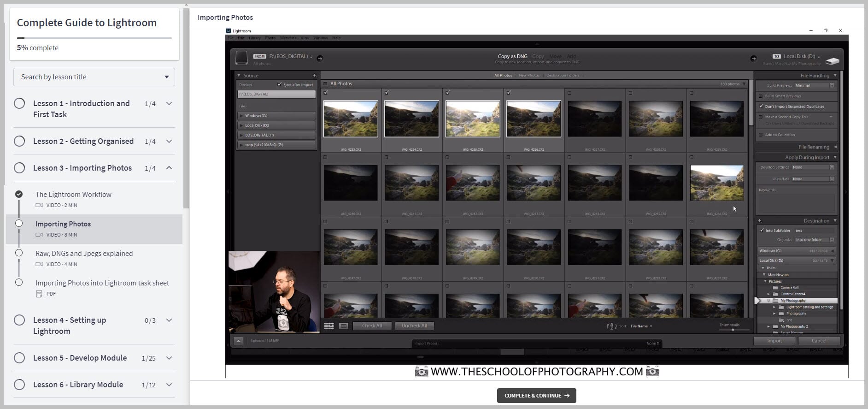Open the Organize 'Into one folder' dropdown
The width and height of the screenshot is (868, 409).
pos(814,240)
